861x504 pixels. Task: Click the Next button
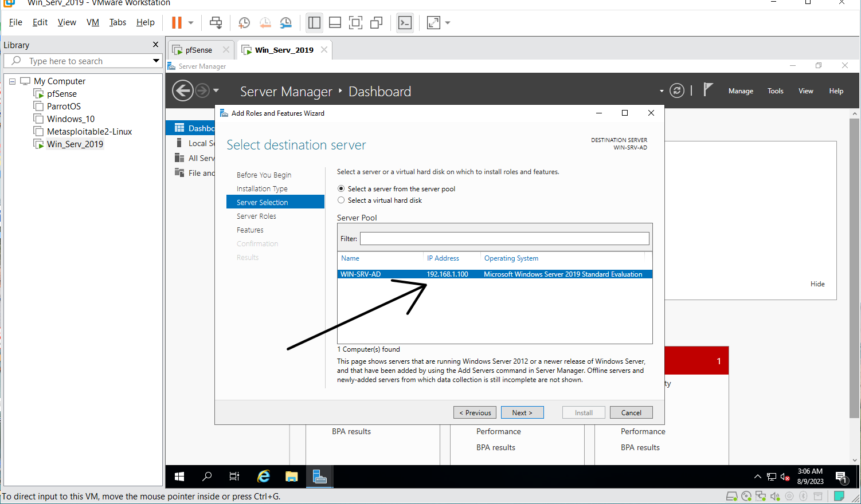522,412
